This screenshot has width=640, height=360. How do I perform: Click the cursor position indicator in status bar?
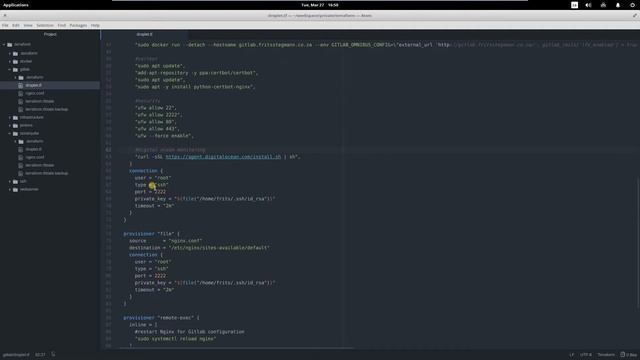[40, 355]
